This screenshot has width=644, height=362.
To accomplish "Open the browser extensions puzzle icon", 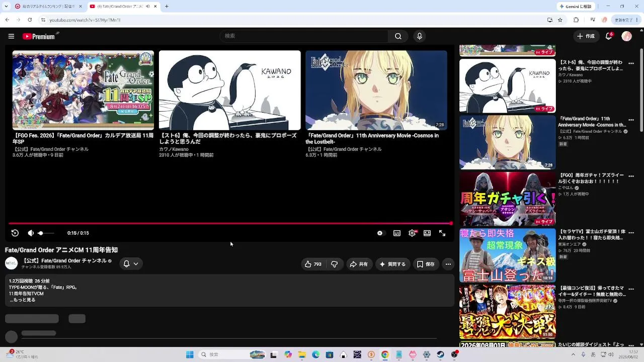I will [x=576, y=20].
